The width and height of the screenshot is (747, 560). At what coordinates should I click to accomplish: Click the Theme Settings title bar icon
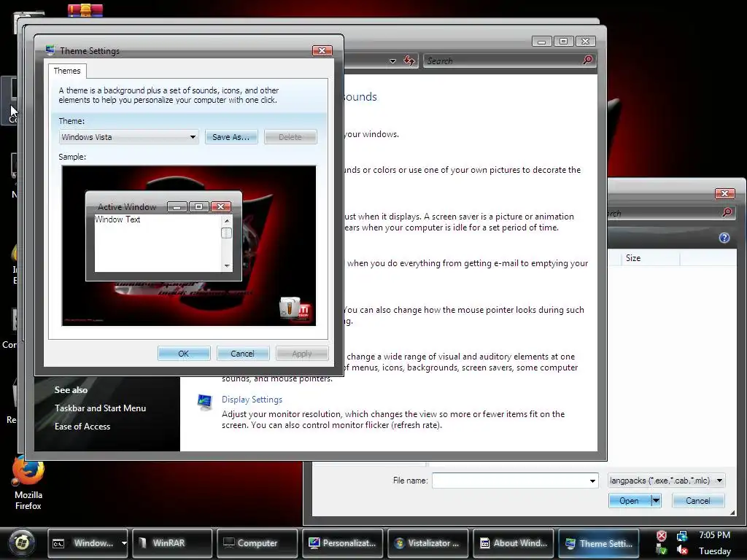50,50
